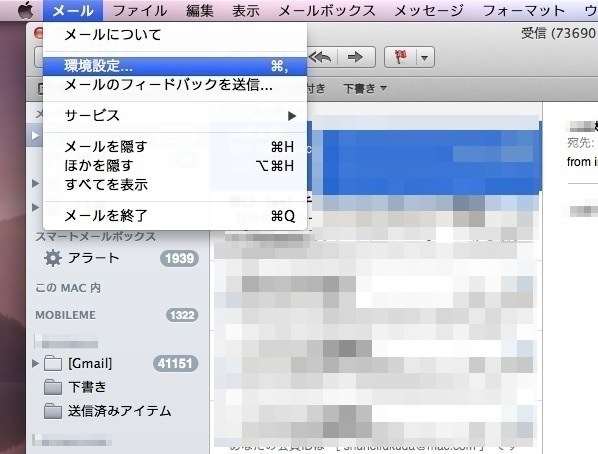Choose すべてを表示 menu item
The image size is (598, 454).
(175, 185)
